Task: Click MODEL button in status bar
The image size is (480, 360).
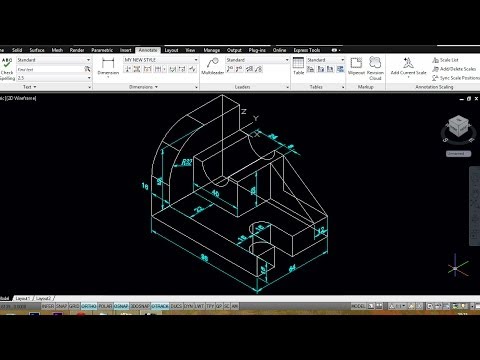Action: (x=358, y=306)
